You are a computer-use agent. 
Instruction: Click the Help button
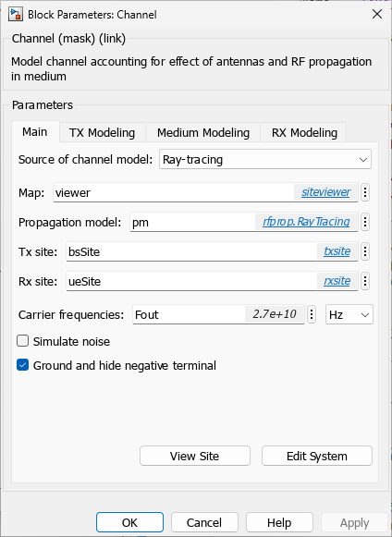tap(279, 522)
